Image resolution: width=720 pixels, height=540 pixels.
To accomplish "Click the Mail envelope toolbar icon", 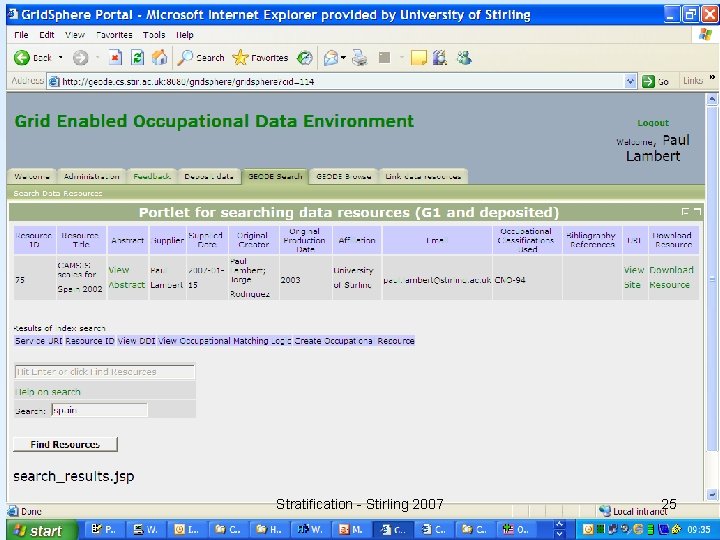I will tap(331, 58).
